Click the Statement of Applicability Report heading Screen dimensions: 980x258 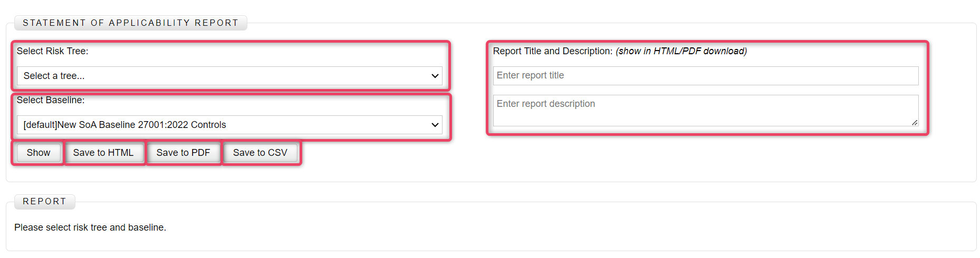point(130,23)
